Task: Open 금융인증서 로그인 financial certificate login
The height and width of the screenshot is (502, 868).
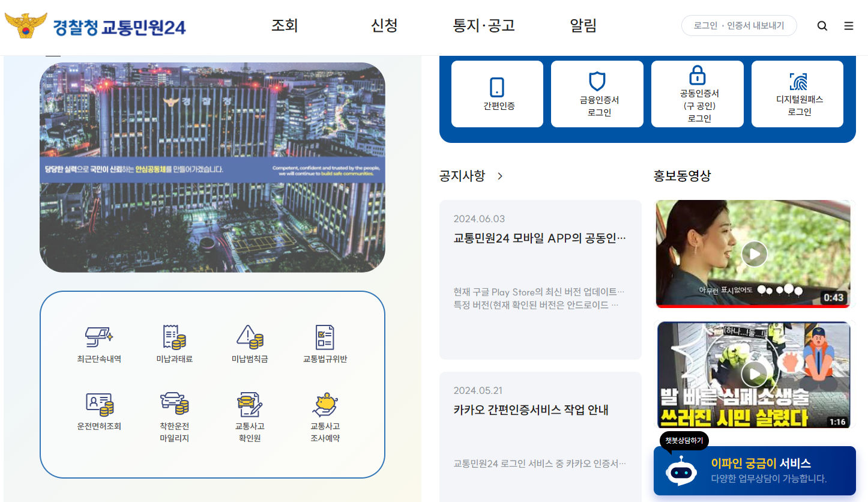Action: (x=597, y=94)
